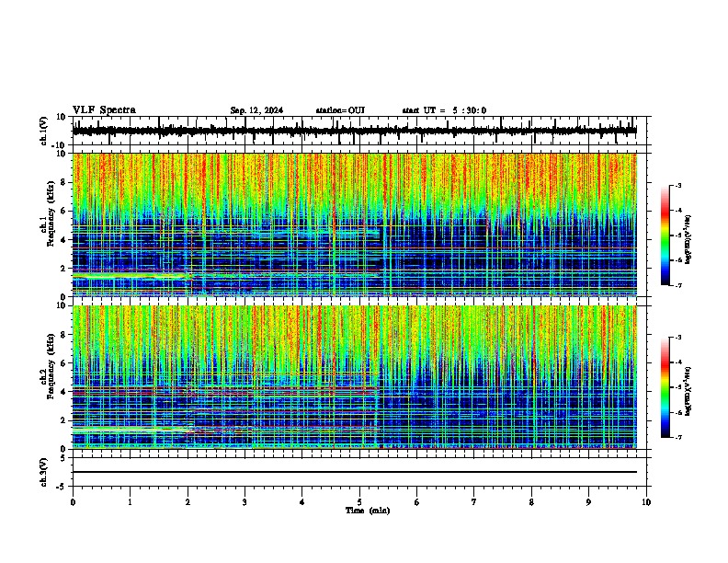Click time axis tick label '0'

click(73, 502)
